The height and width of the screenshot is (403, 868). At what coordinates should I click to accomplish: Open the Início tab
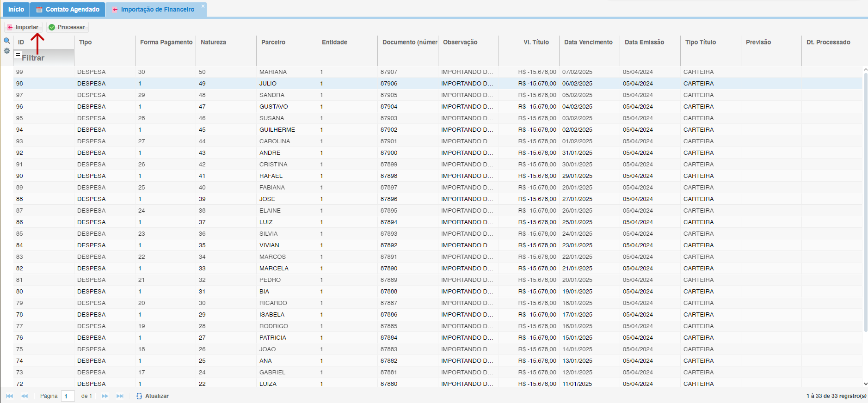[16, 9]
